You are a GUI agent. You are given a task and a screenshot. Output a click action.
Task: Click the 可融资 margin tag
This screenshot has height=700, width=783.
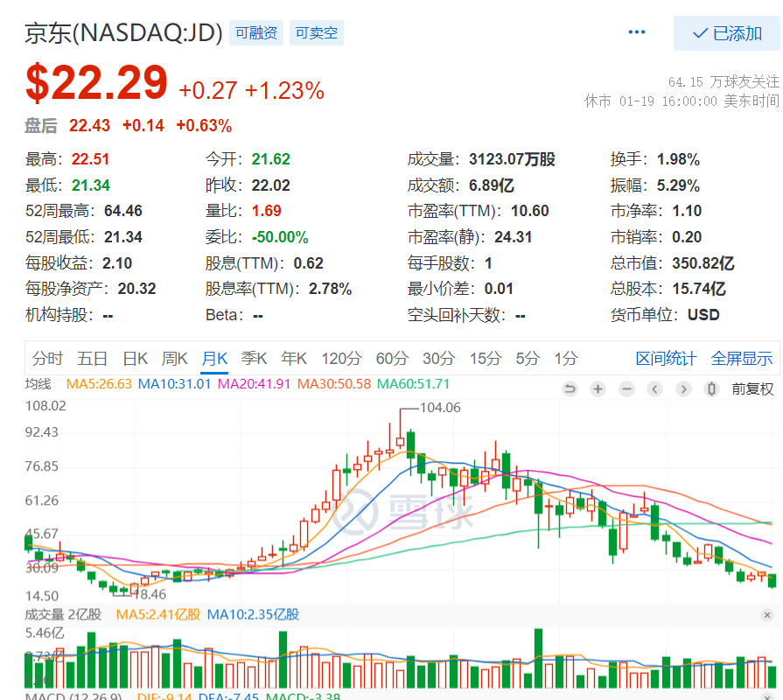[255, 33]
